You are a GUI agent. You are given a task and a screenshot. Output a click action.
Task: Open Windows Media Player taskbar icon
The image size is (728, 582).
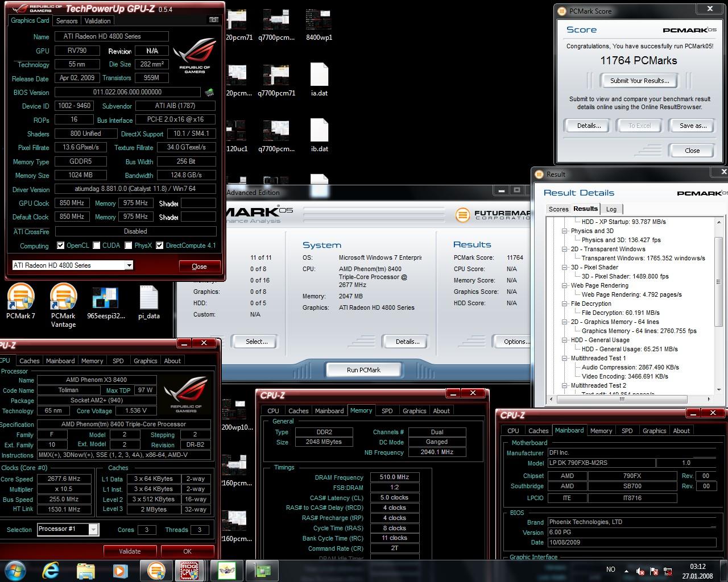119,570
